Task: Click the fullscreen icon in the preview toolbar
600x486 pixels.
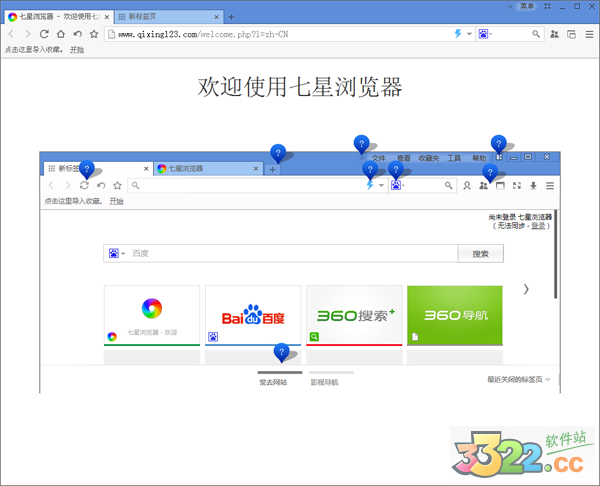Action: (x=517, y=186)
